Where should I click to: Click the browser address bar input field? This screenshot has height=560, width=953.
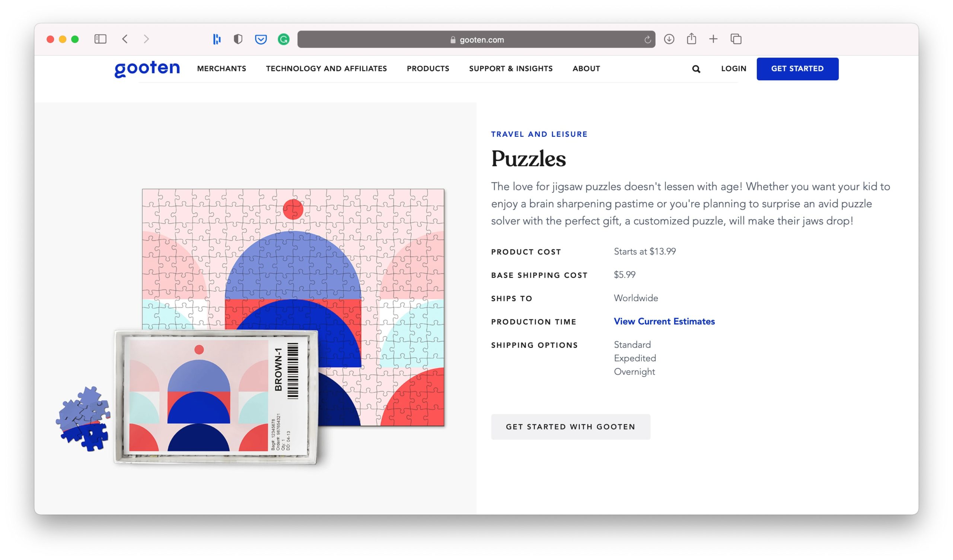point(476,39)
